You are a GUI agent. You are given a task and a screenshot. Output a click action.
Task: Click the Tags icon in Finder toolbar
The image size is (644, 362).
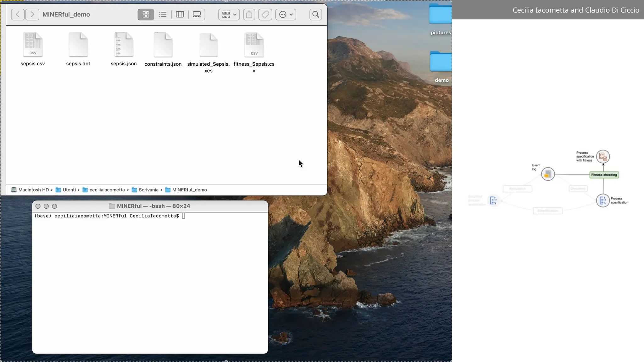(x=265, y=14)
